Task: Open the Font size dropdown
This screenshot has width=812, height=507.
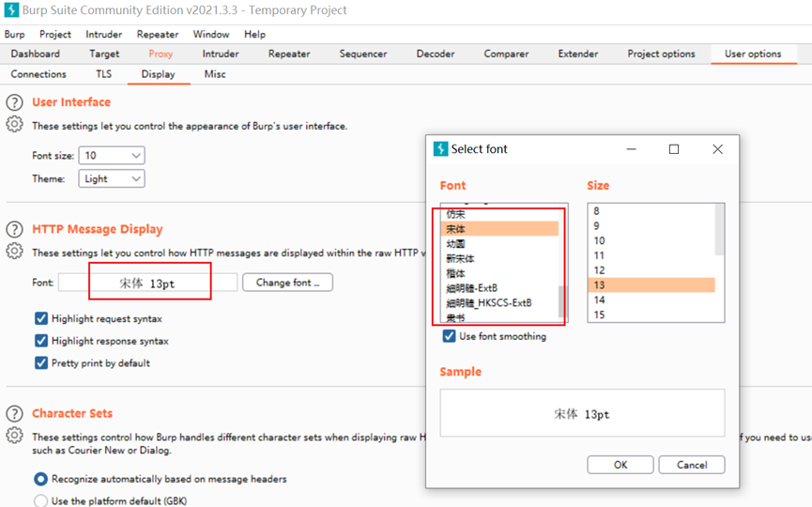Action: 112,155
